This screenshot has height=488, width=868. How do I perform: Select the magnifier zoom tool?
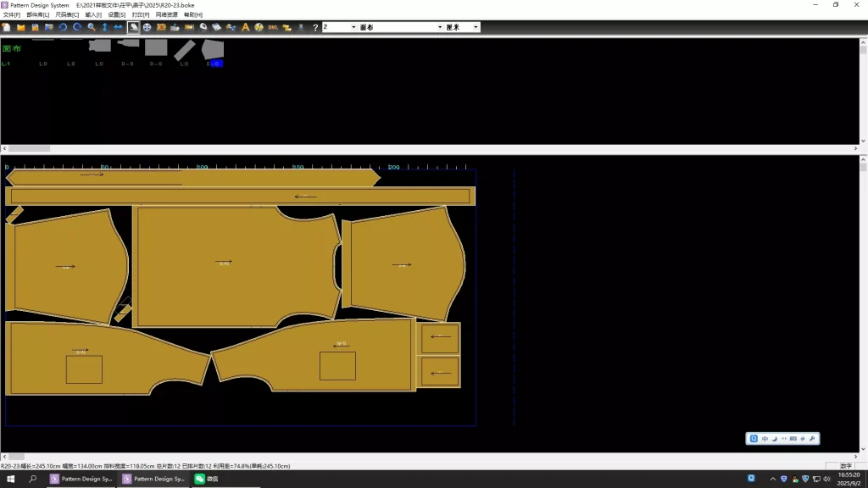coord(92,27)
